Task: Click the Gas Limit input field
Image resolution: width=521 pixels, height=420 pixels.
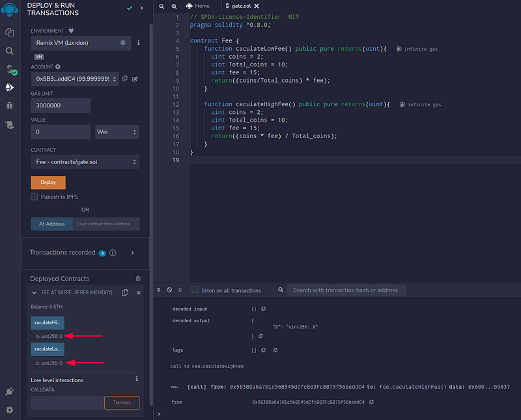Action: click(61, 105)
